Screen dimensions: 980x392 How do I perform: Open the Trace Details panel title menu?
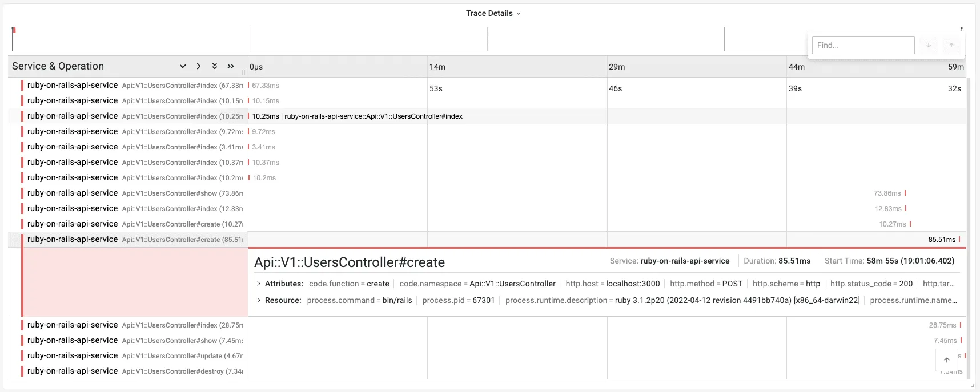[x=493, y=13]
